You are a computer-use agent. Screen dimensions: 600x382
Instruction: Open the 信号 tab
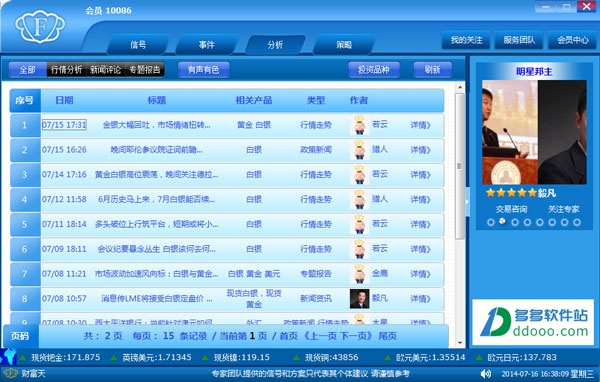coord(138,45)
